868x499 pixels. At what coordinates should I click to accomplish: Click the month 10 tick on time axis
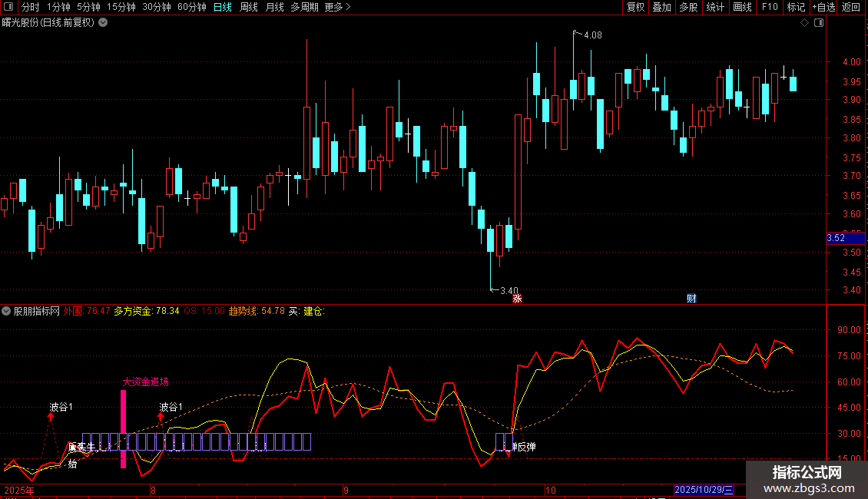[550, 490]
